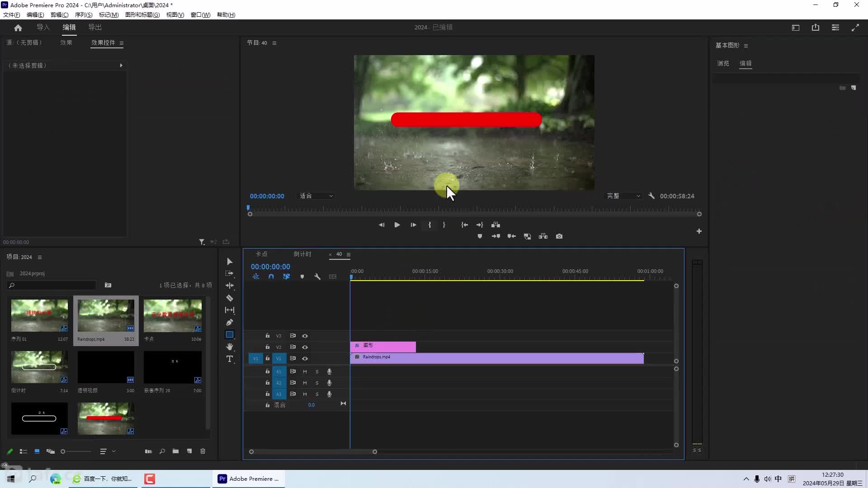Toggle timeline snapping magnet

(271, 277)
